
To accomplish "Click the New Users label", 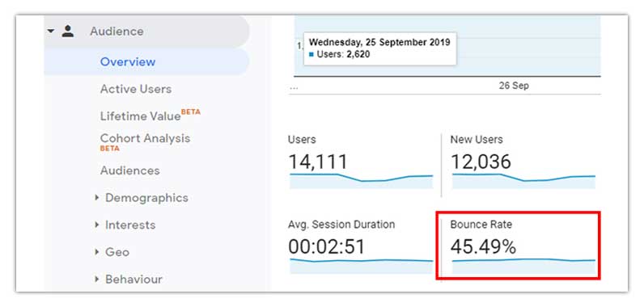I will point(477,139).
